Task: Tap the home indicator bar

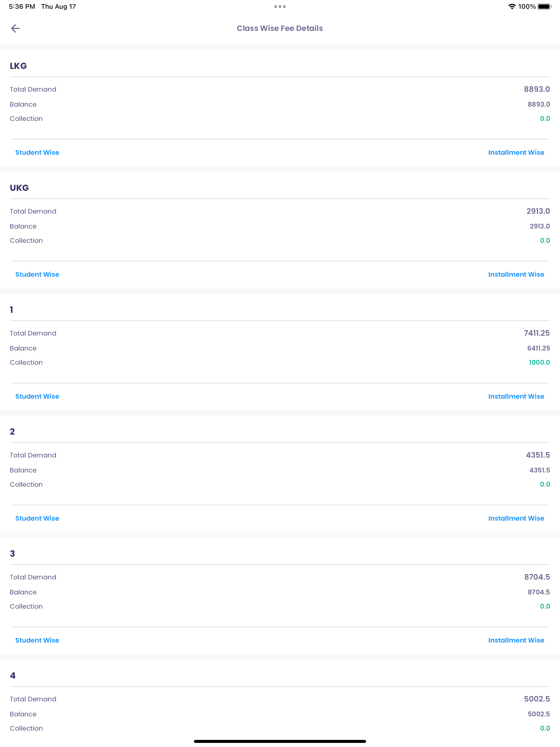Action: click(280, 741)
